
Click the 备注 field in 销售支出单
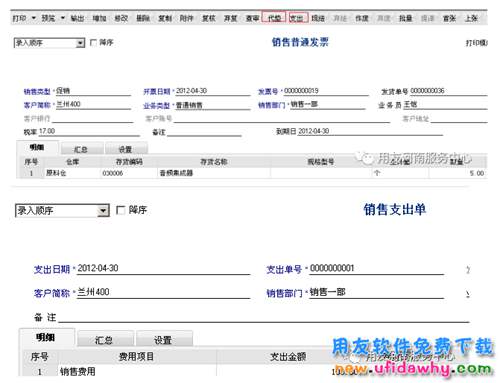(x=264, y=317)
